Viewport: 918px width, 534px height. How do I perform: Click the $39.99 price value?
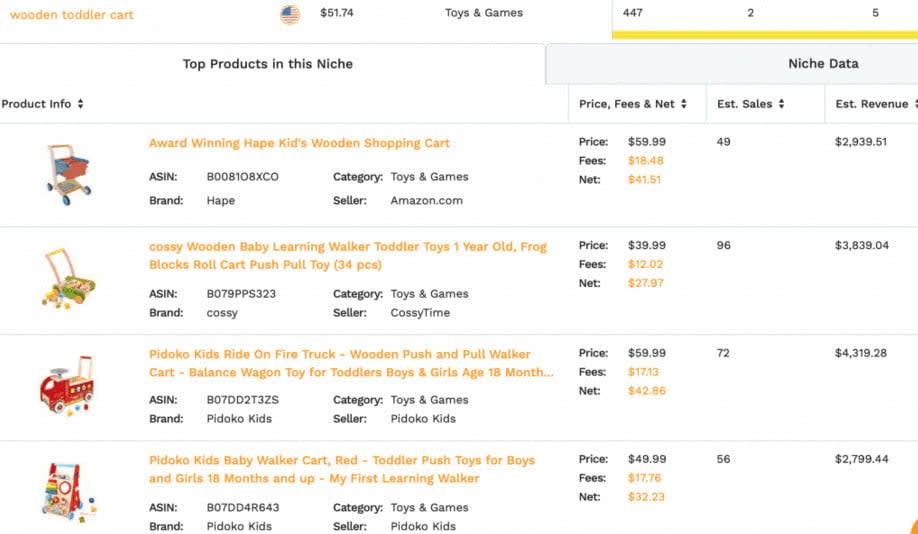pos(647,245)
